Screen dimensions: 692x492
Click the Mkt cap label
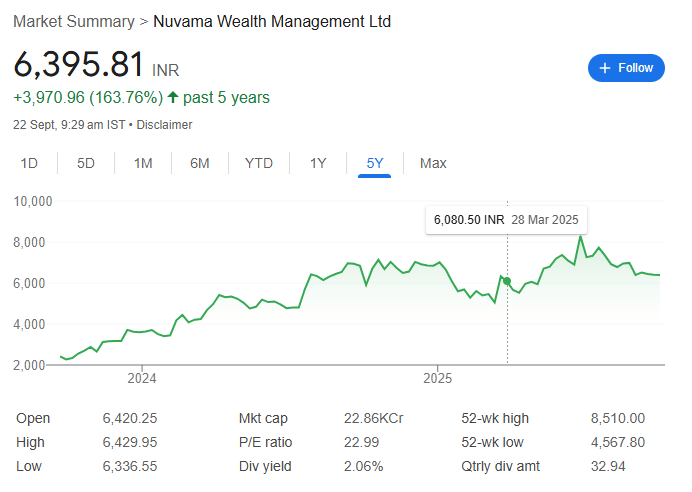pyautogui.click(x=263, y=418)
